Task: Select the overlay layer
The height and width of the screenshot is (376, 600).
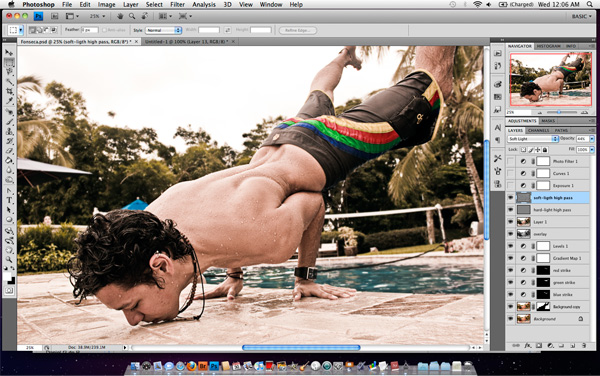Action: click(548, 234)
